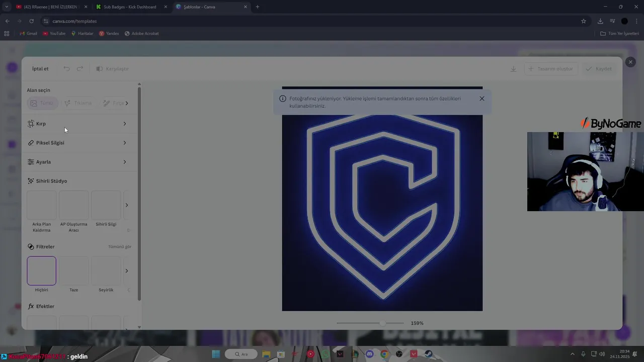This screenshot has width=644, height=362.
Task: Select the Hiçbiri filter
Action: coord(41,270)
